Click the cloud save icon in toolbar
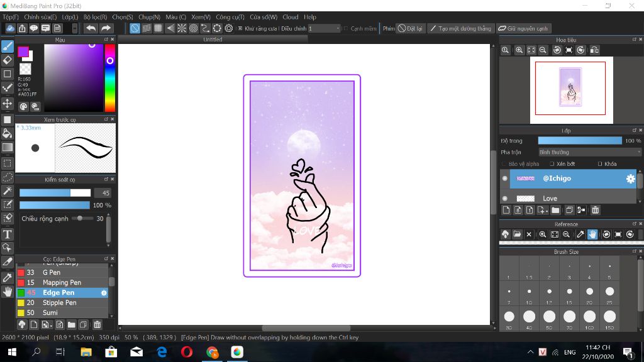This screenshot has width=644, height=362. 10,28
